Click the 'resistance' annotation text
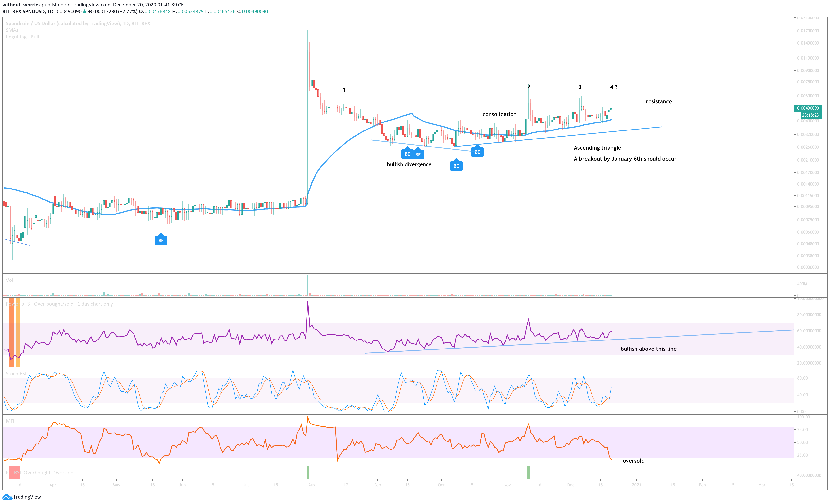Screen dimensions: 830x504 (659, 101)
